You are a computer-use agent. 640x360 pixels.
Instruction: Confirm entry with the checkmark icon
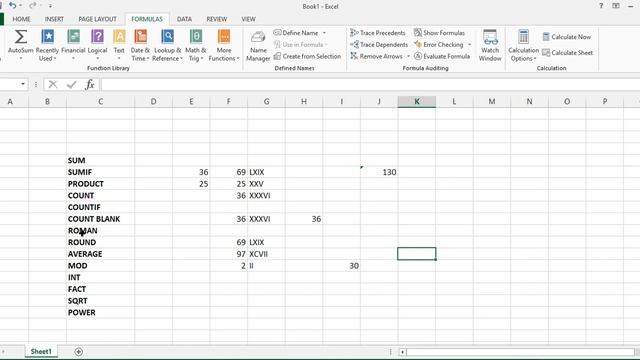pos(72,84)
